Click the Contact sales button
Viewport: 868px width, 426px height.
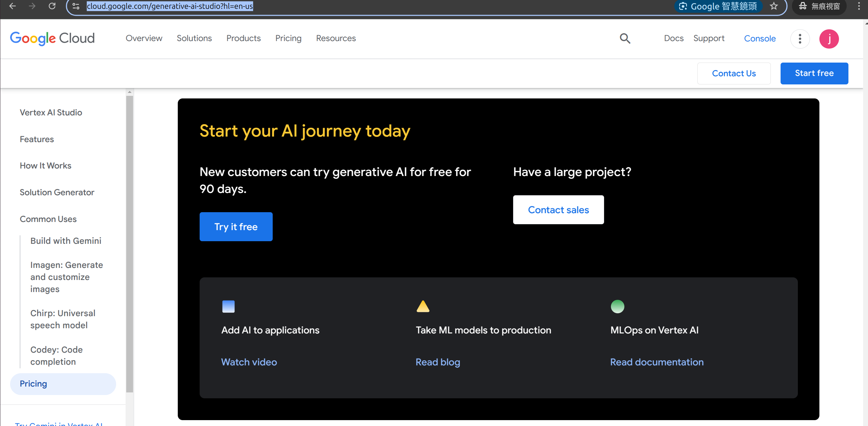coord(558,210)
